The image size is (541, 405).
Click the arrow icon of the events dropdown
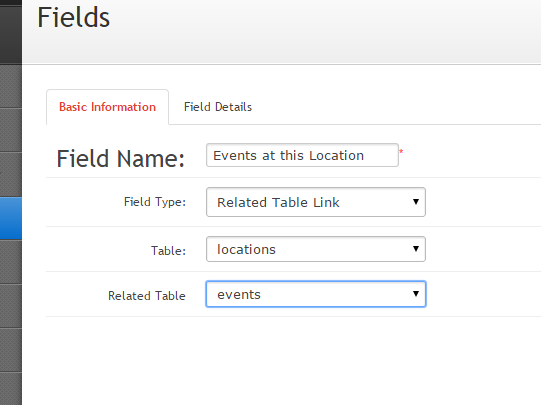click(416, 294)
